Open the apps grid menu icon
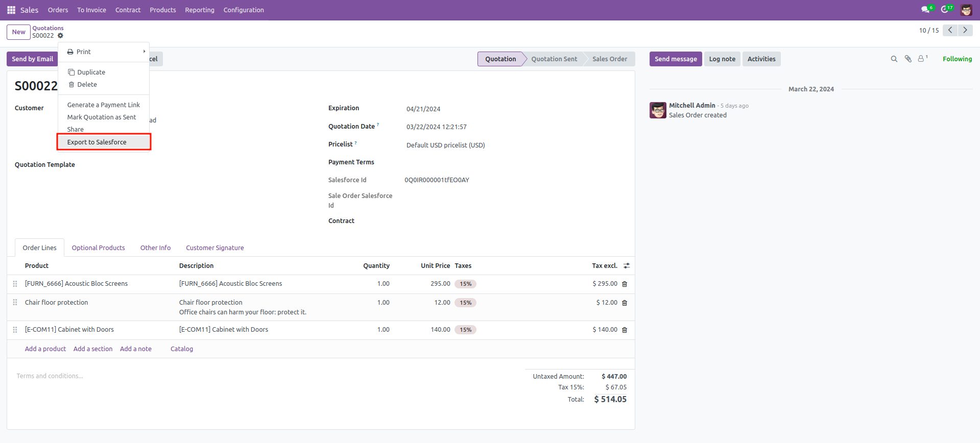 point(11,10)
